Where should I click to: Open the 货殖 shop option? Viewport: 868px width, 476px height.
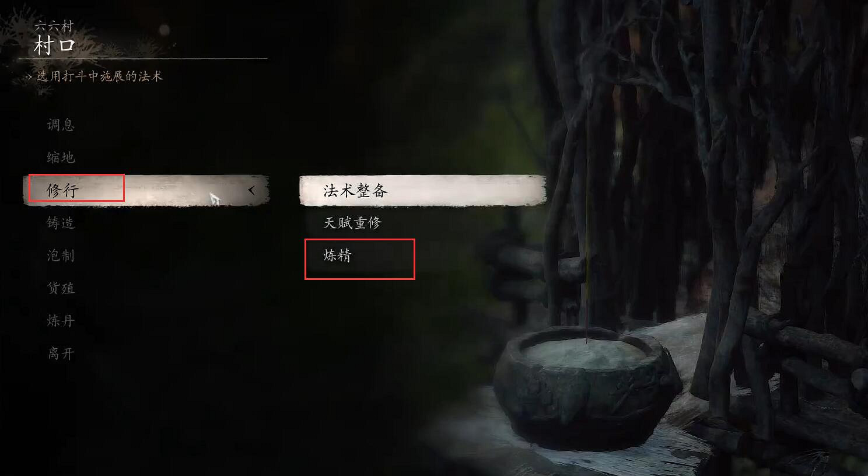tap(61, 288)
